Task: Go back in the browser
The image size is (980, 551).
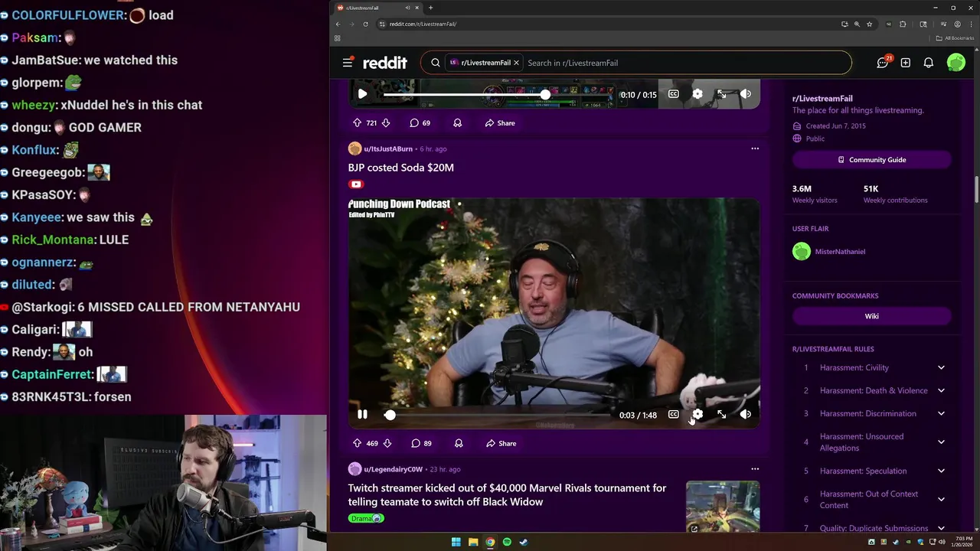Action: pos(338,24)
